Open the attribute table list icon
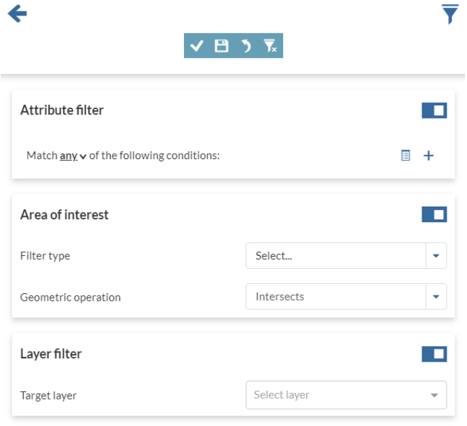 click(405, 155)
